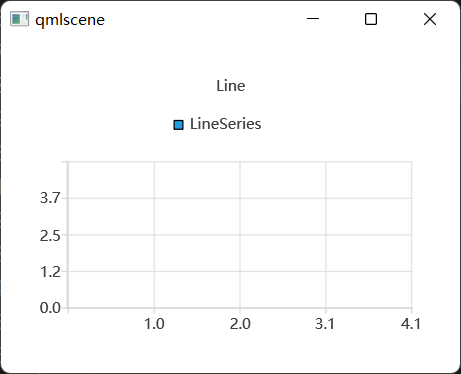Click the 0.0 label on the y-axis
The image size is (461, 374).
(x=50, y=308)
